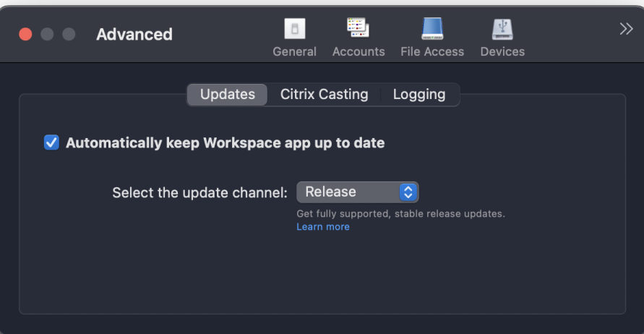The image size is (644, 334).
Task: Click the General toolbar label
Action: [294, 51]
